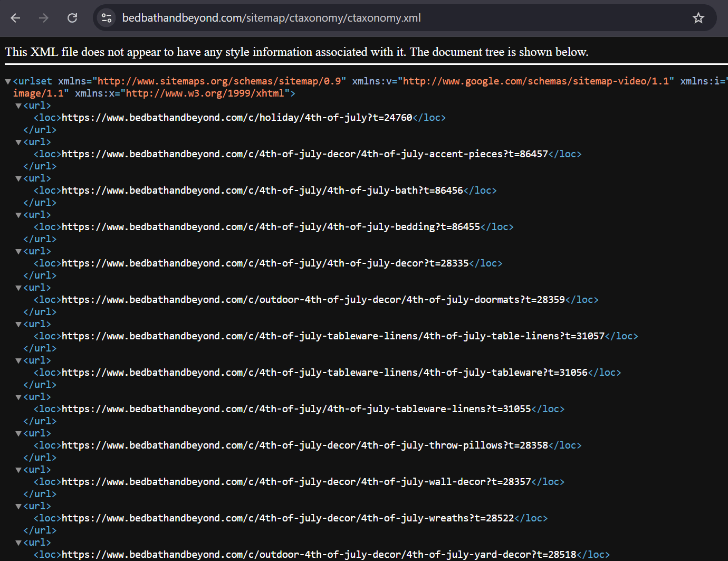Collapse the url node for 4th-of-july-wall-decor
The height and width of the screenshot is (561, 728).
18,470
